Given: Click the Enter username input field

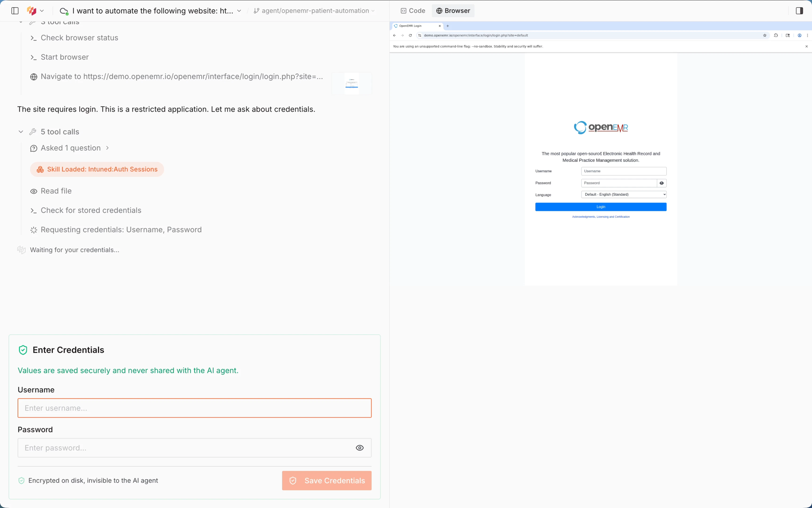Looking at the screenshot, I should [194, 408].
